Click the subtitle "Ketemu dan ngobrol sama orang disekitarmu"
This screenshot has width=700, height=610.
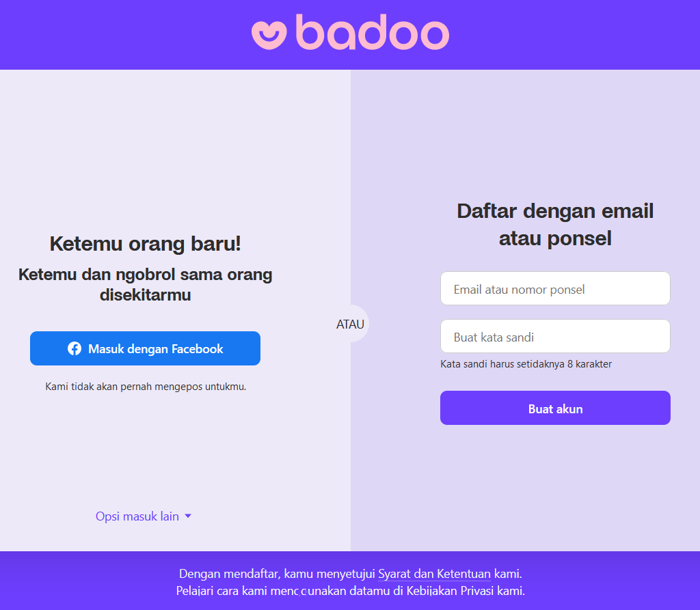pos(144,284)
